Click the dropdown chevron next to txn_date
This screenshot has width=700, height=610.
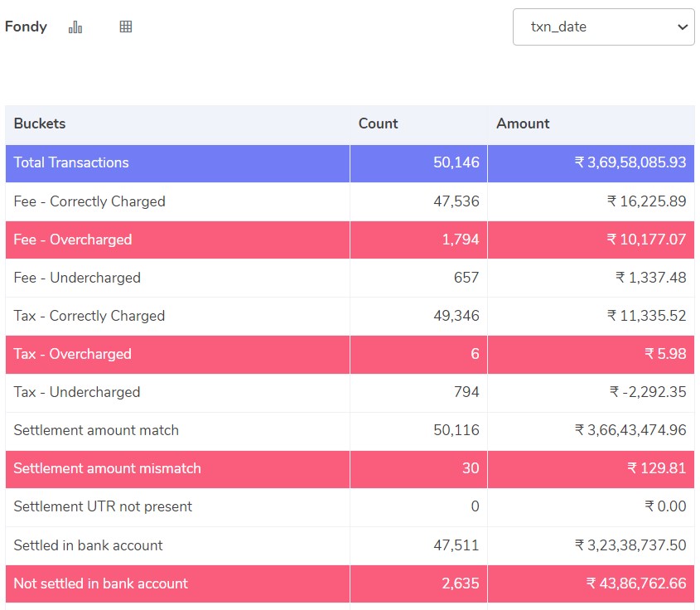[682, 27]
